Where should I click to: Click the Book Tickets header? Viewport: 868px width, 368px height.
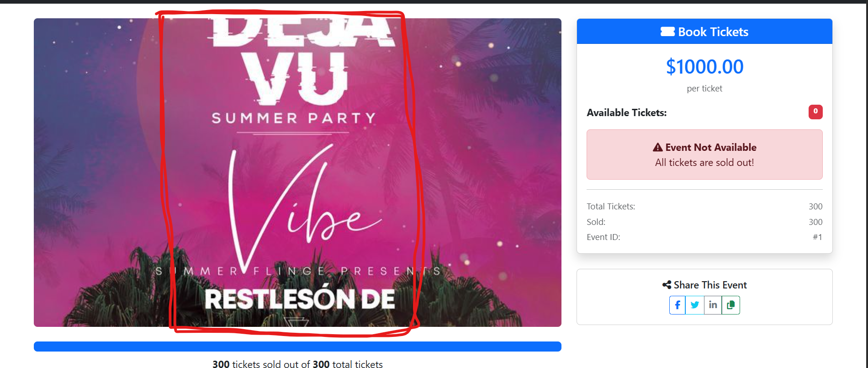tap(704, 32)
